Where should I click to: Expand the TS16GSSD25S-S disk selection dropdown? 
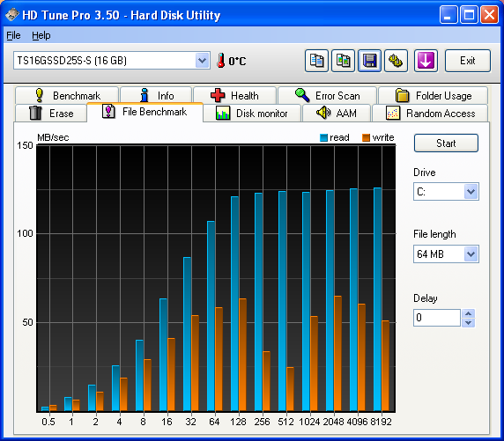pyautogui.click(x=202, y=61)
